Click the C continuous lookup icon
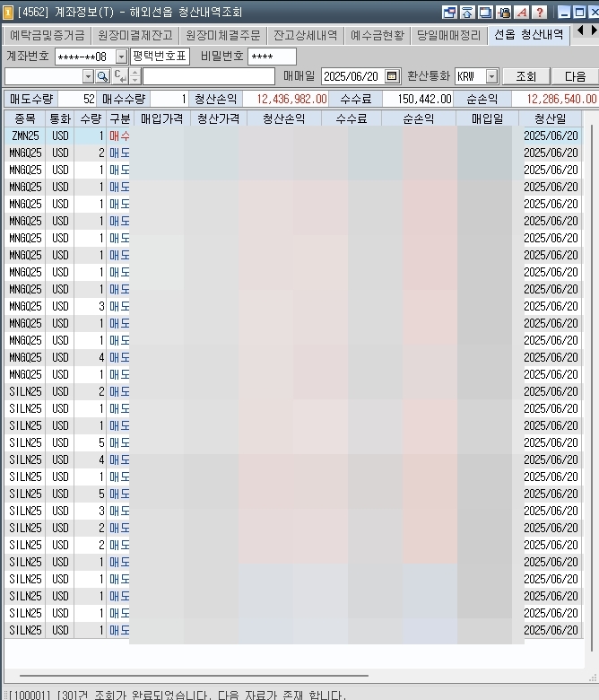599x700 pixels. point(120,77)
